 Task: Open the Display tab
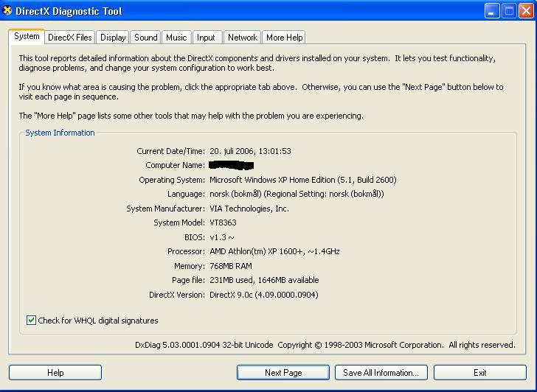(113, 38)
